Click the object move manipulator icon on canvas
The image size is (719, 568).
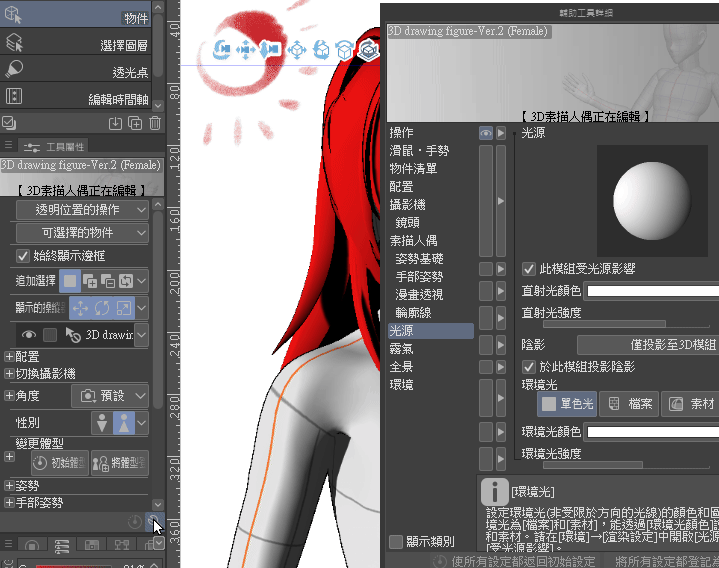297,50
